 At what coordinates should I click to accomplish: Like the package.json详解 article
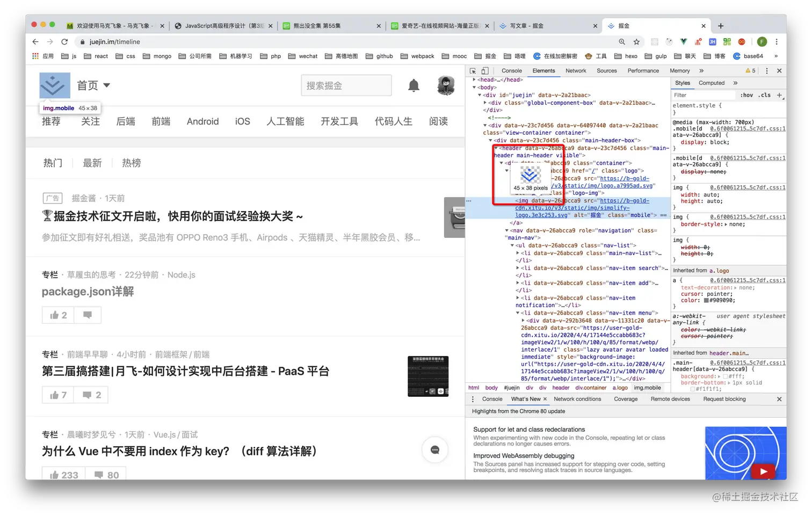click(x=59, y=315)
